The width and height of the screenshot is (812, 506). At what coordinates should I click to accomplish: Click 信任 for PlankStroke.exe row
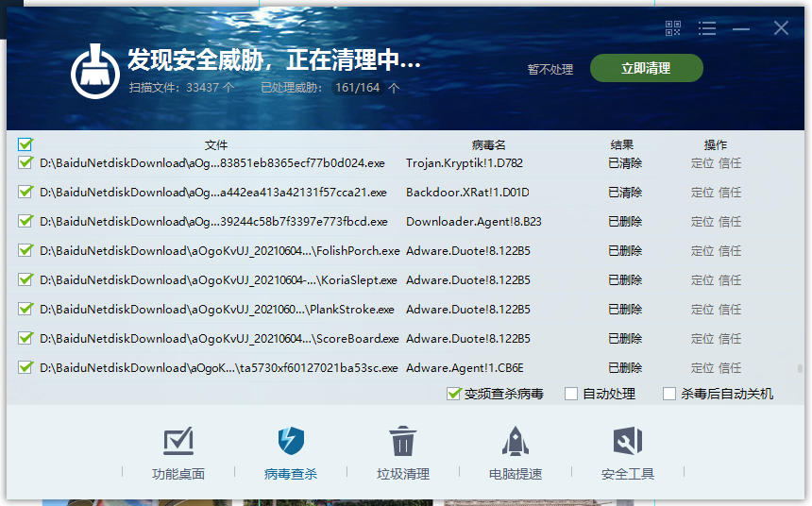point(730,310)
